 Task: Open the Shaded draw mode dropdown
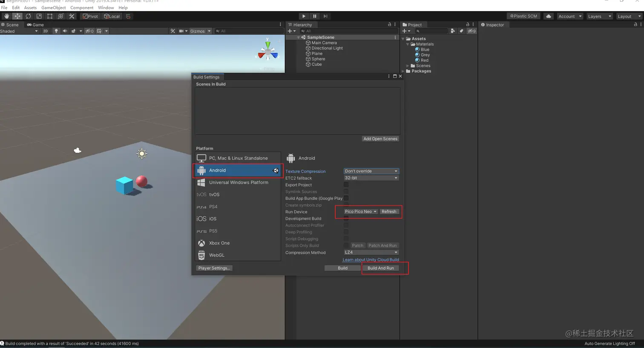coord(19,31)
